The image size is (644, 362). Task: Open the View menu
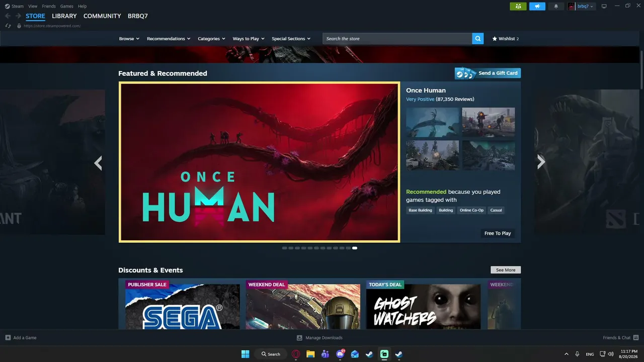click(33, 6)
